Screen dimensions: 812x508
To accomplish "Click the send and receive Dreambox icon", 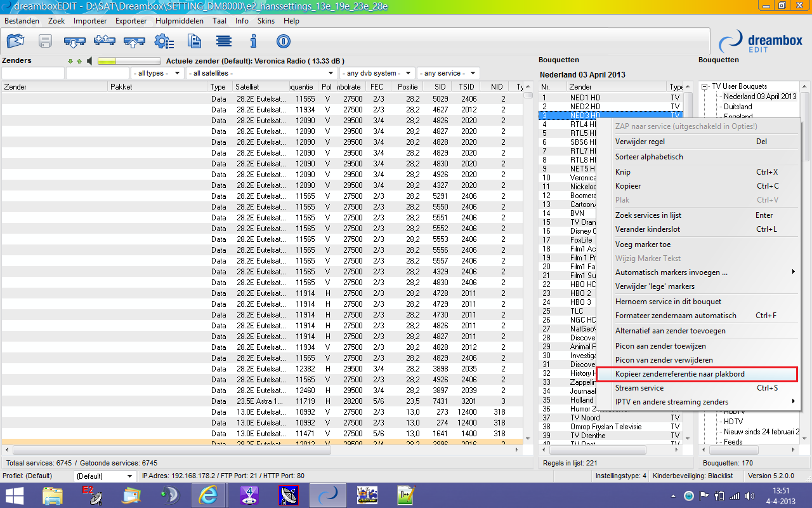I will (x=104, y=42).
